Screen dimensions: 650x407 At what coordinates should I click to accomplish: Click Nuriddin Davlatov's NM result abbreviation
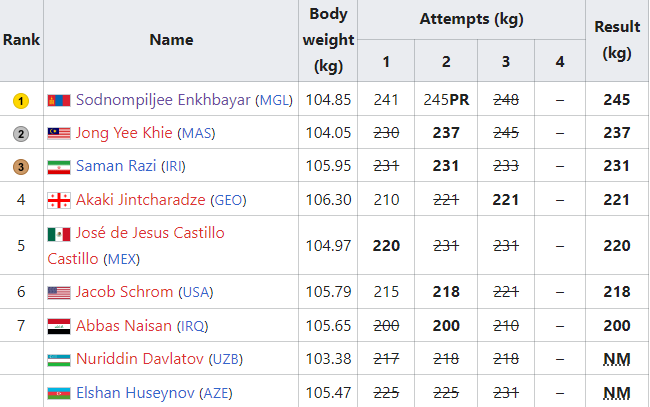(617, 359)
